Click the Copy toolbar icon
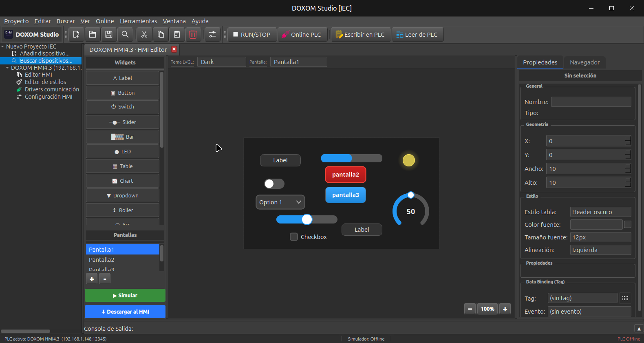Screen dimensions: 644x343 [161, 35]
